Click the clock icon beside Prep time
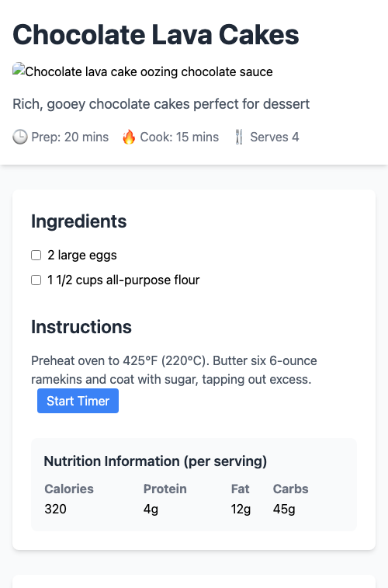This screenshot has height=588, width=388. (20, 137)
